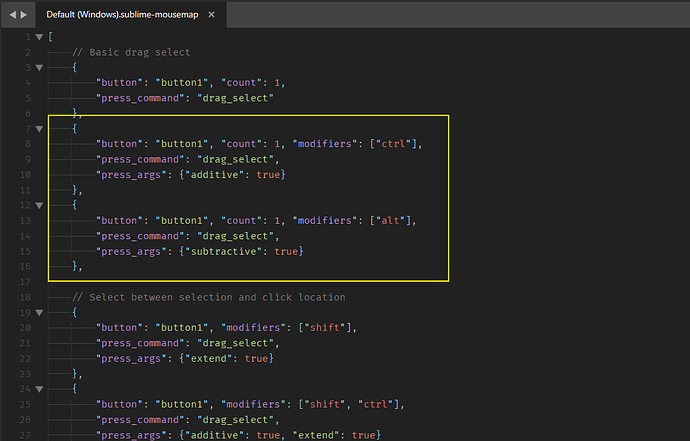Image resolution: width=690 pixels, height=441 pixels.
Task: Click the "count" key on line 8
Action: click(241, 144)
